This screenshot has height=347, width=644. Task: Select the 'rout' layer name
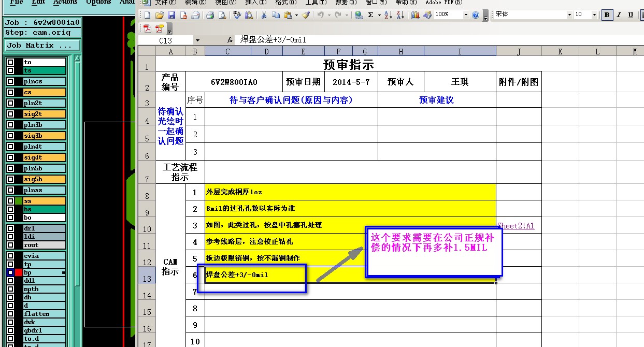pos(45,245)
